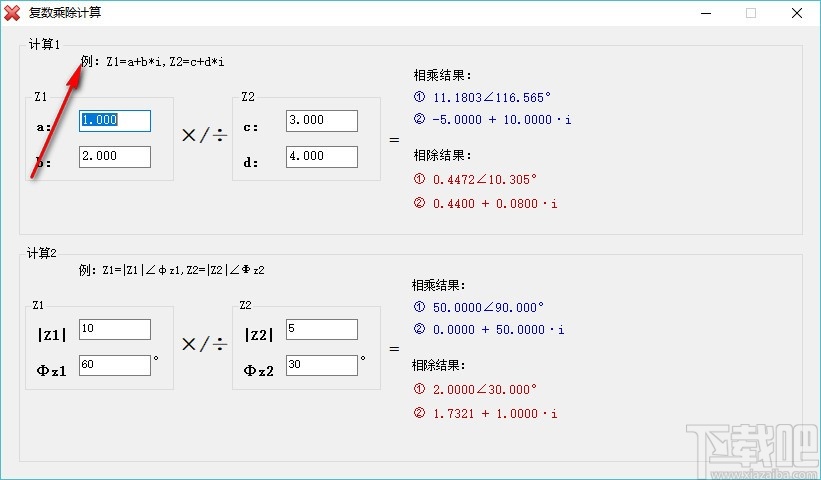Click the Φz1 angle field showing 60
The width and height of the screenshot is (821, 480).
point(115,365)
